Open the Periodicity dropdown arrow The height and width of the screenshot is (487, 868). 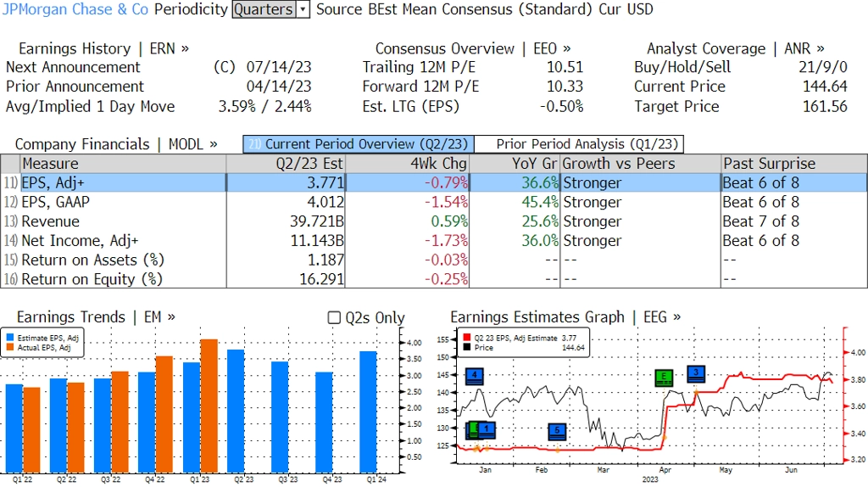(x=303, y=9)
